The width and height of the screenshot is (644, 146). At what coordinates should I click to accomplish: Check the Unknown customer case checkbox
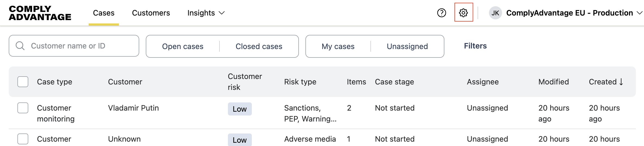[x=23, y=139]
